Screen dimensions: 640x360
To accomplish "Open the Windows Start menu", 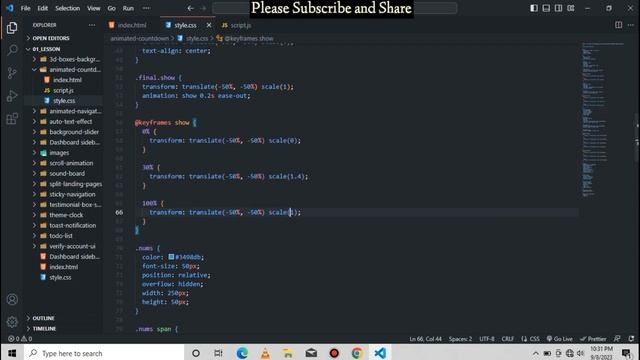I will pos(12,353).
